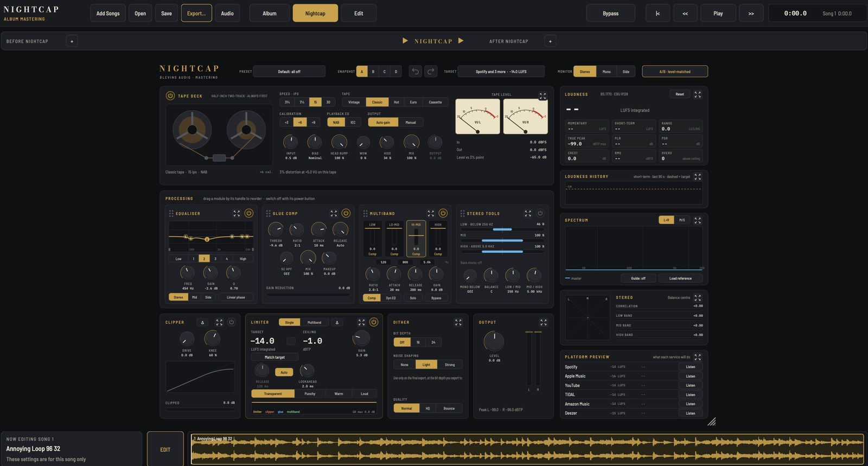Open the Target dropdown Spotify and 3 more
The height and width of the screenshot is (466, 868).
(x=501, y=72)
